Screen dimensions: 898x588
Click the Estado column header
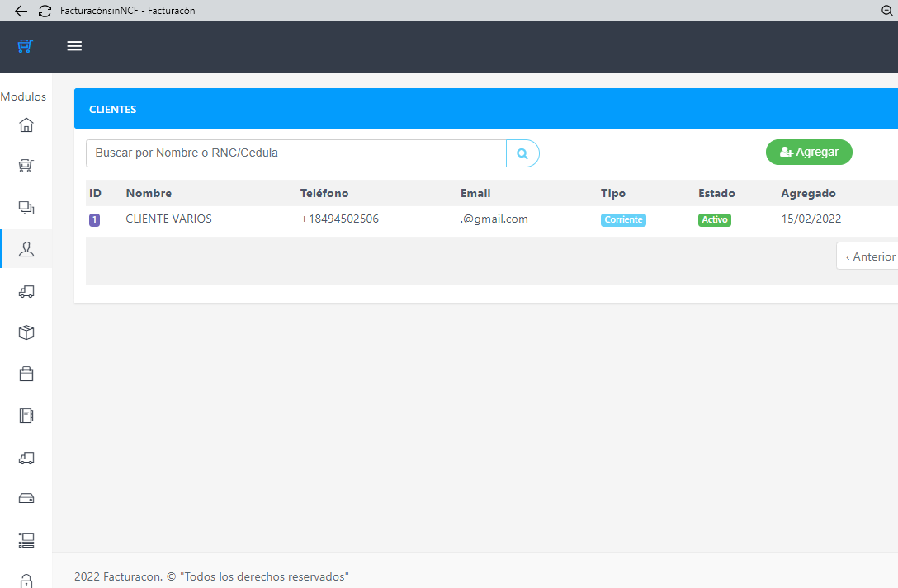click(716, 193)
